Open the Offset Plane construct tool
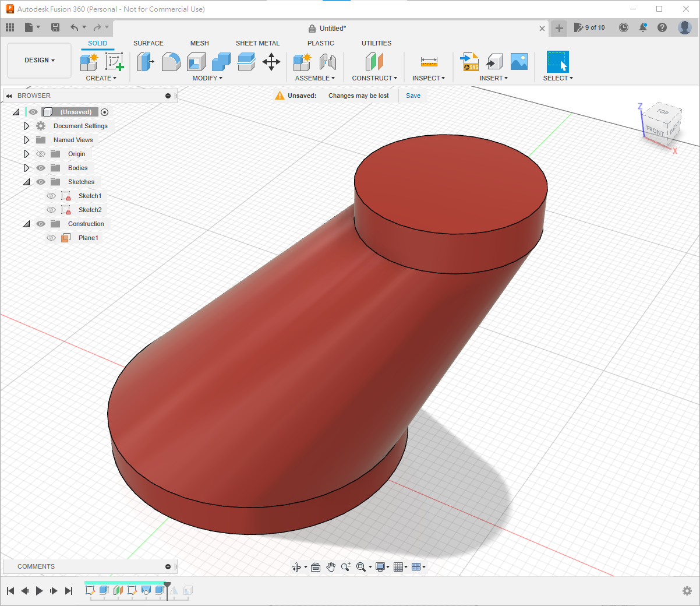 (374, 61)
